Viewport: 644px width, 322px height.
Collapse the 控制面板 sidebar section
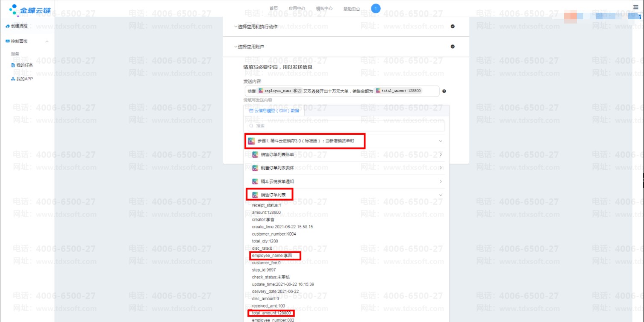click(47, 41)
